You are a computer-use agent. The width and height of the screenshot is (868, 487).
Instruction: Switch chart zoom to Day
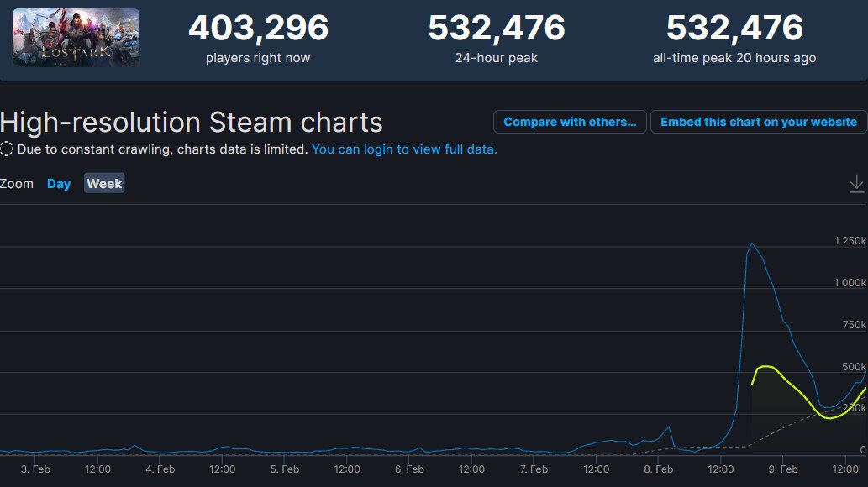pyautogui.click(x=59, y=184)
